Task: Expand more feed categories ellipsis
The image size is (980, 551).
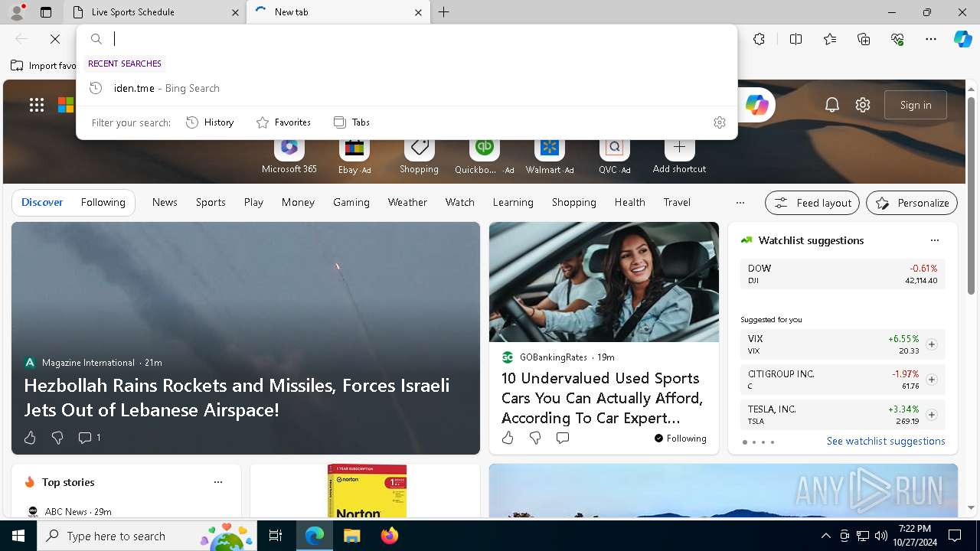Action: 740,203
